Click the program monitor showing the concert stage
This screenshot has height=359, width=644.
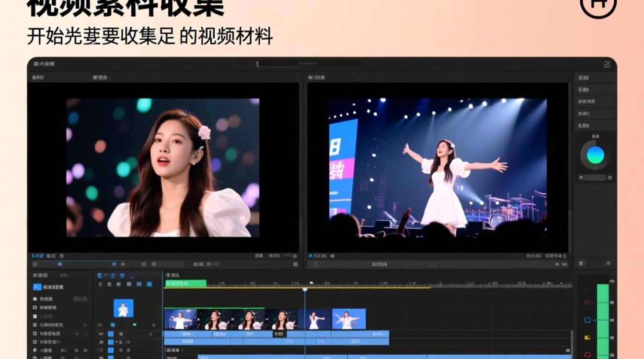(x=438, y=167)
